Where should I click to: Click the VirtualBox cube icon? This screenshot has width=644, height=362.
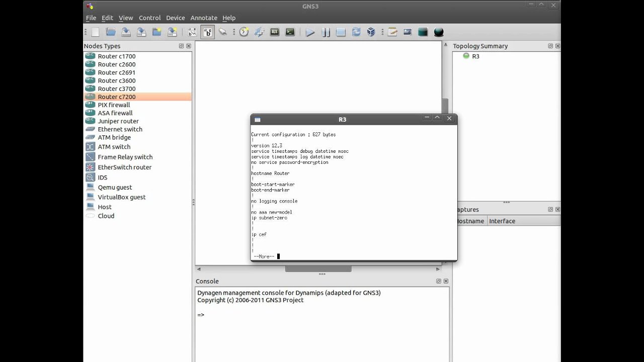371,32
